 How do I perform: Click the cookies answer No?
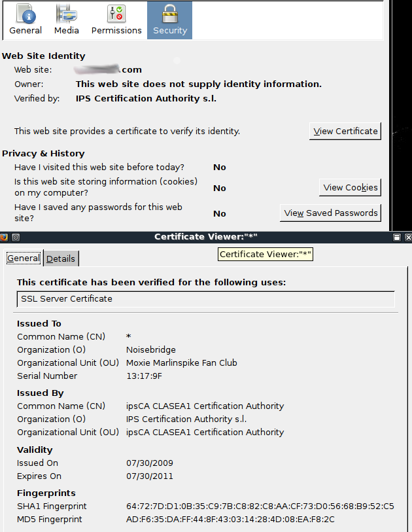tap(219, 188)
